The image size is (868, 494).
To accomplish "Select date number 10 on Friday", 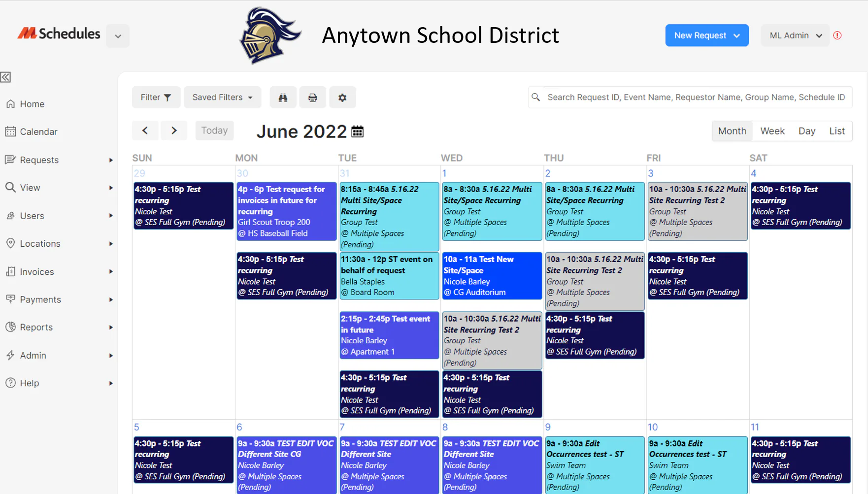I will (x=652, y=427).
